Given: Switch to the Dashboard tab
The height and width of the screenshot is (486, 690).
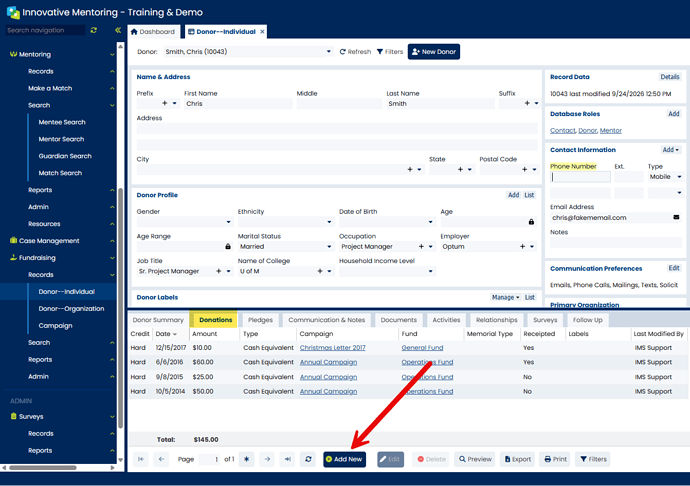Looking at the screenshot, I should coord(153,32).
